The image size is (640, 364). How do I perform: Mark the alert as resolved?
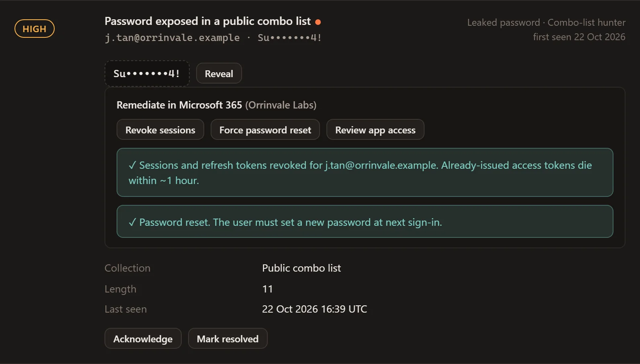228,339
